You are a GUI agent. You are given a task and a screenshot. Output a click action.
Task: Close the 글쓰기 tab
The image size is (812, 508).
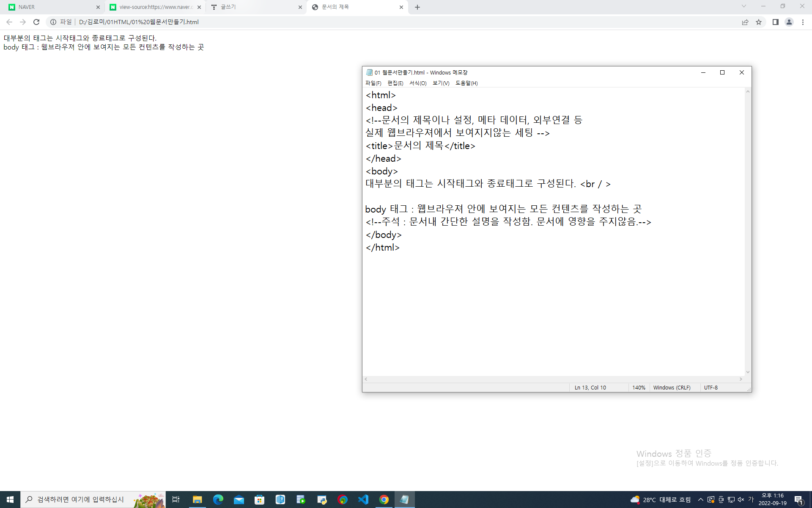300,7
